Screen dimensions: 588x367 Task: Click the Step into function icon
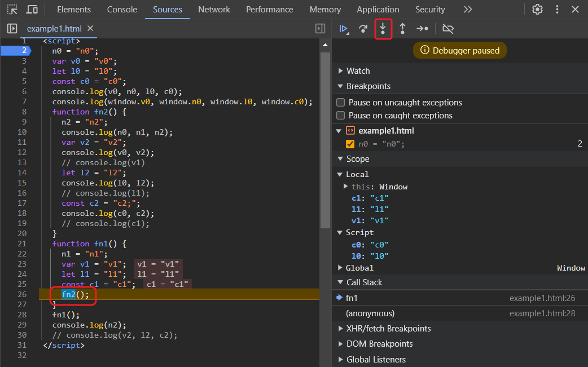pyautogui.click(x=383, y=29)
